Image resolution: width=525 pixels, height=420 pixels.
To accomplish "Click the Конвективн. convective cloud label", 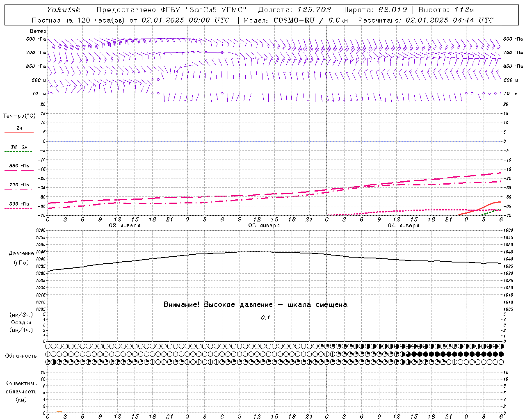I will tap(21, 383).
